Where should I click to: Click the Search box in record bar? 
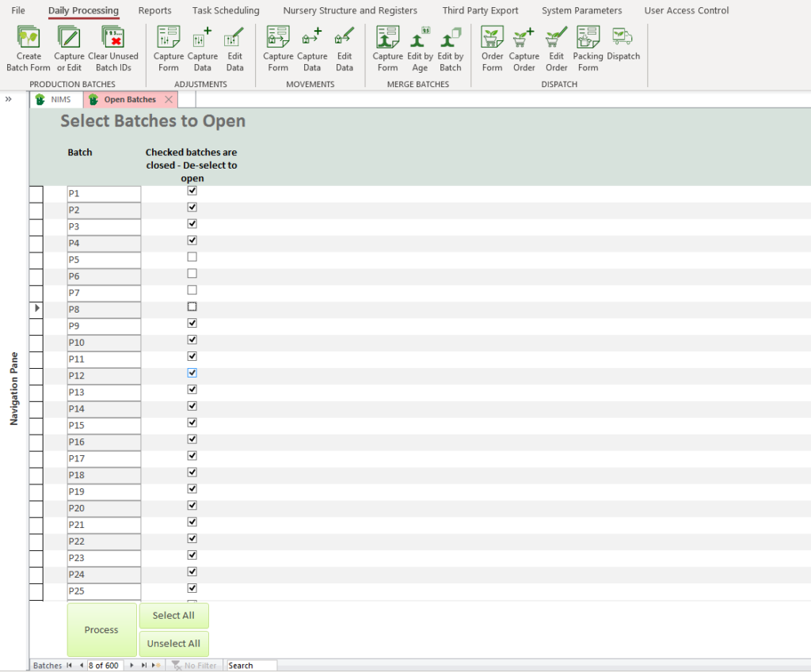point(251,666)
